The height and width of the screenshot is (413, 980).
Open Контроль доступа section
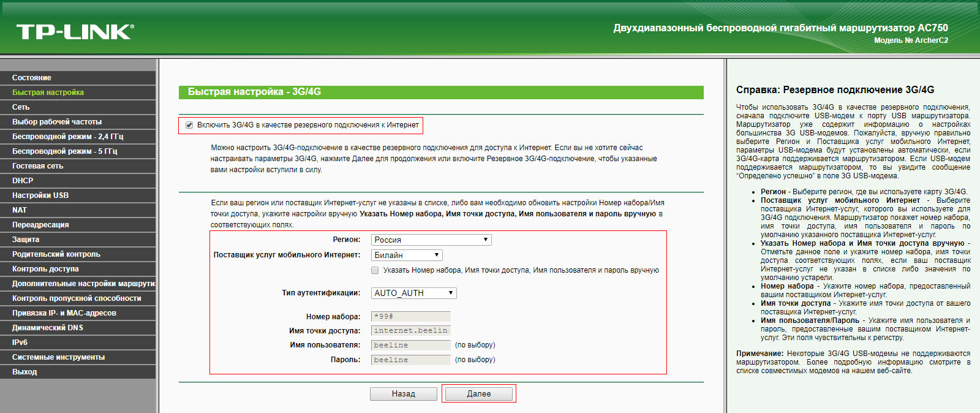coord(78,269)
